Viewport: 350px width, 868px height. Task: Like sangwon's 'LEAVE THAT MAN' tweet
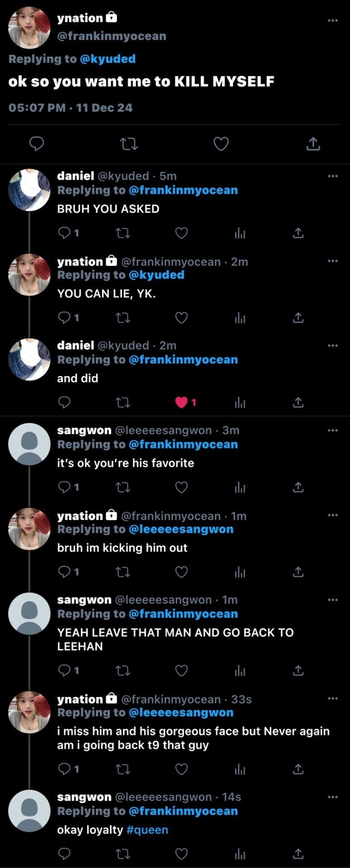pos(182,670)
